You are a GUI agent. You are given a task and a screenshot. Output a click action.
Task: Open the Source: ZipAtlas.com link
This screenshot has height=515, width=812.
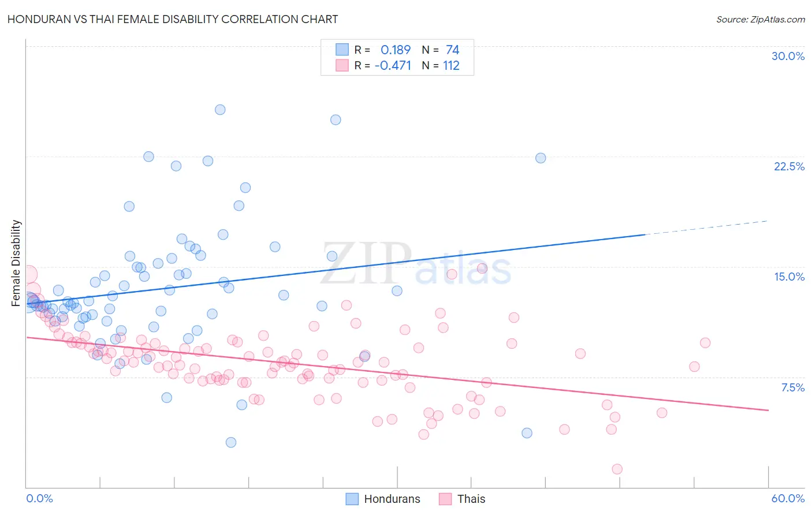pos(761,19)
